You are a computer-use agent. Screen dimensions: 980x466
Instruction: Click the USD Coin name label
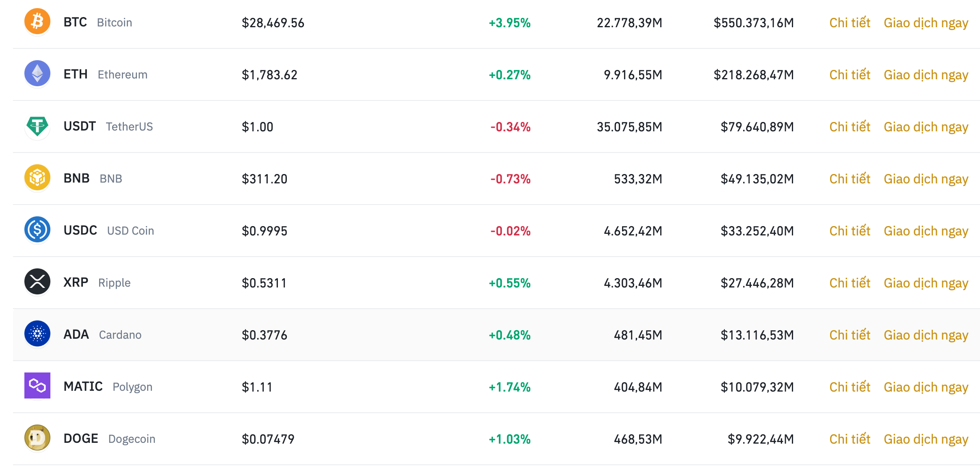131,231
